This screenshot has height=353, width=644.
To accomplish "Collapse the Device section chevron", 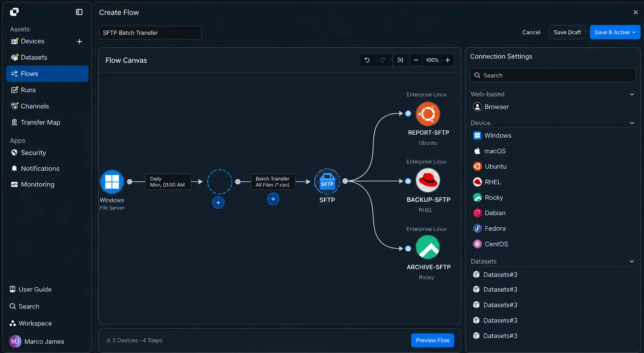I will tap(632, 123).
